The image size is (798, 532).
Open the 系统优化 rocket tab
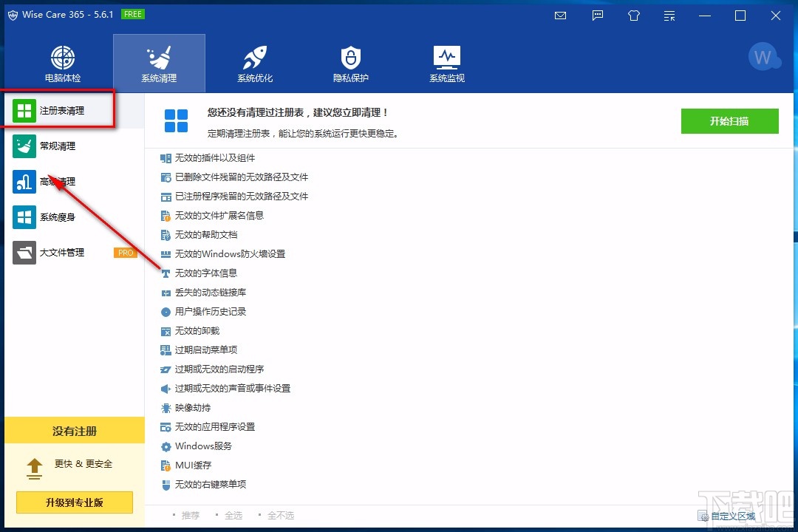tap(255, 64)
